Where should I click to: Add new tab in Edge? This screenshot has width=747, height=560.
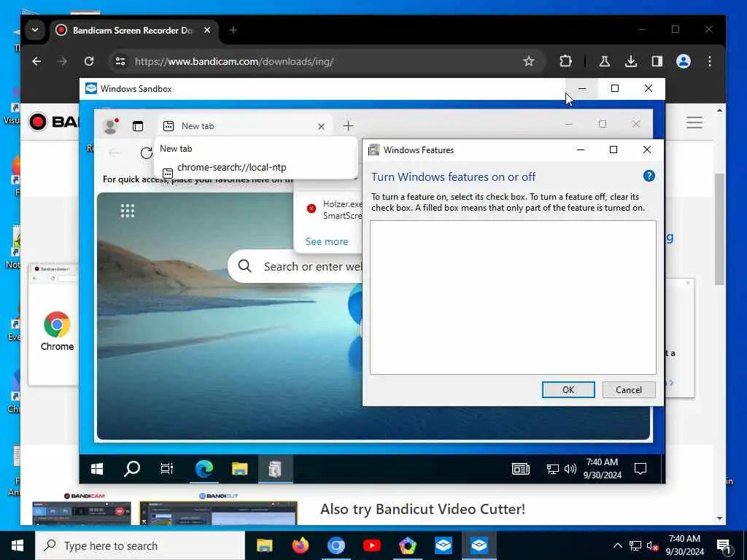pos(348,125)
